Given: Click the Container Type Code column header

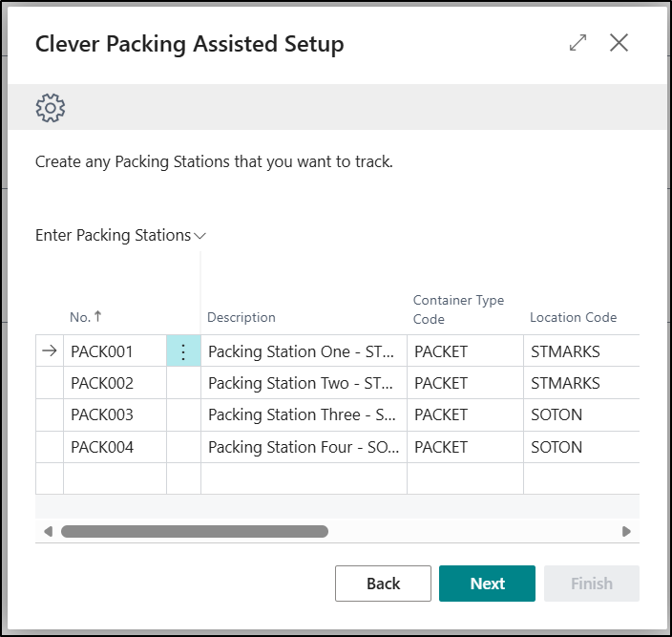Looking at the screenshot, I should [458, 309].
